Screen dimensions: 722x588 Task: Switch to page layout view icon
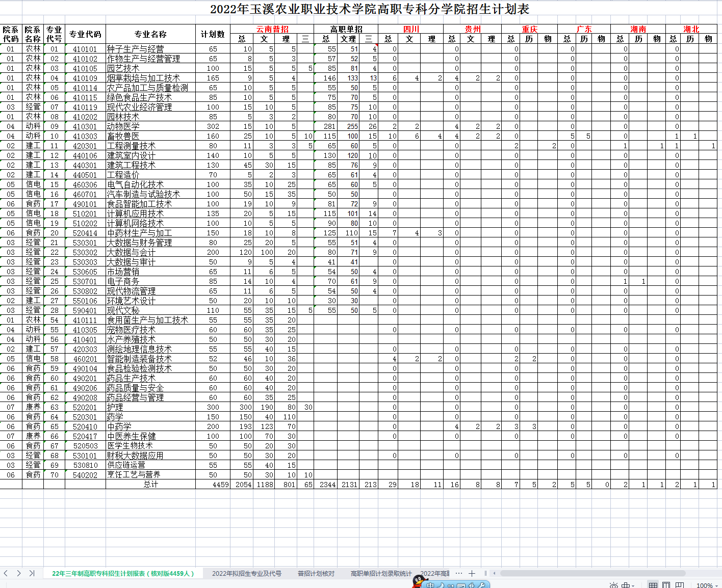click(666, 585)
